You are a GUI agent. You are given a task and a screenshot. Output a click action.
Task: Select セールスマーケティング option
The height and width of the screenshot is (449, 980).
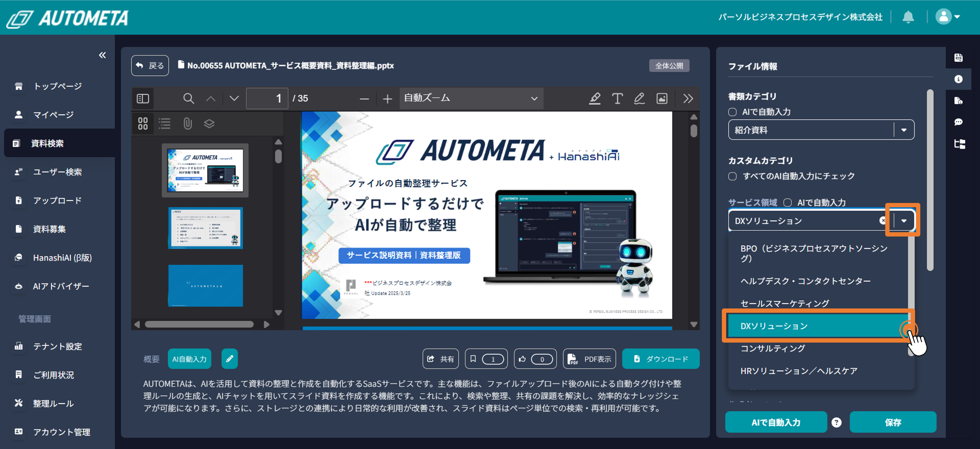(818, 304)
